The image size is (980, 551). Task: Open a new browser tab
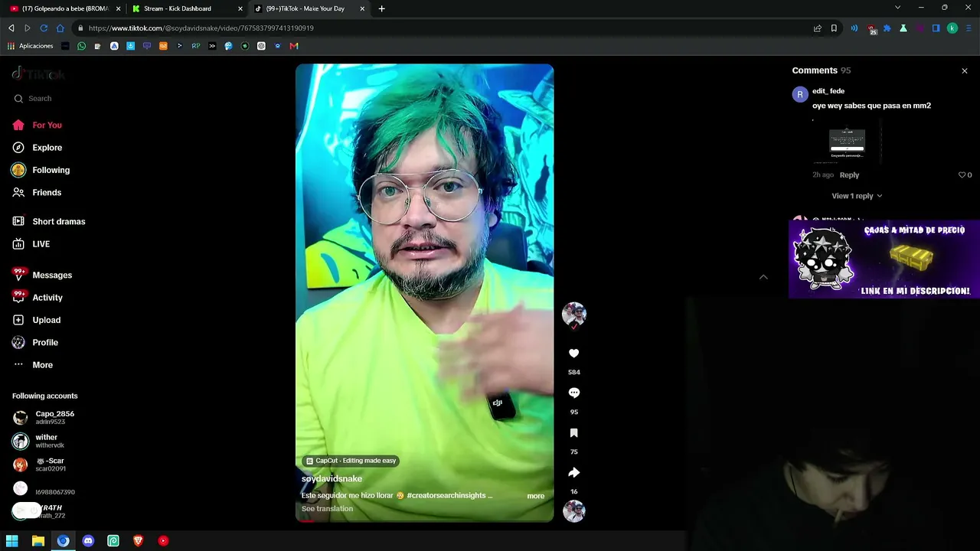click(x=382, y=8)
